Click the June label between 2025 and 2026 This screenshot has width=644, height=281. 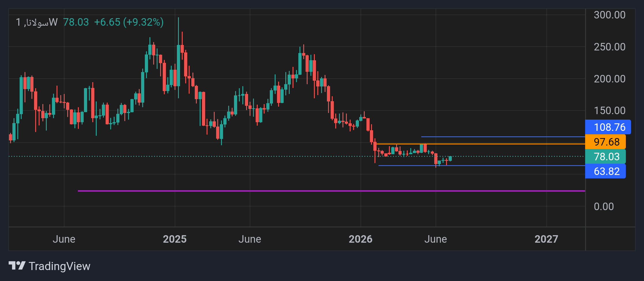point(250,239)
